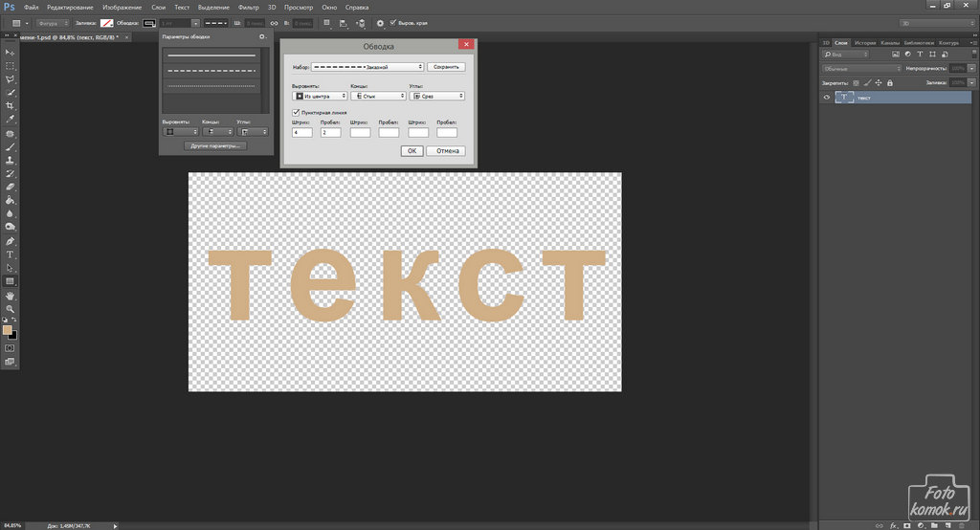Select the Crop tool
The width and height of the screenshot is (980, 530).
[x=11, y=105]
